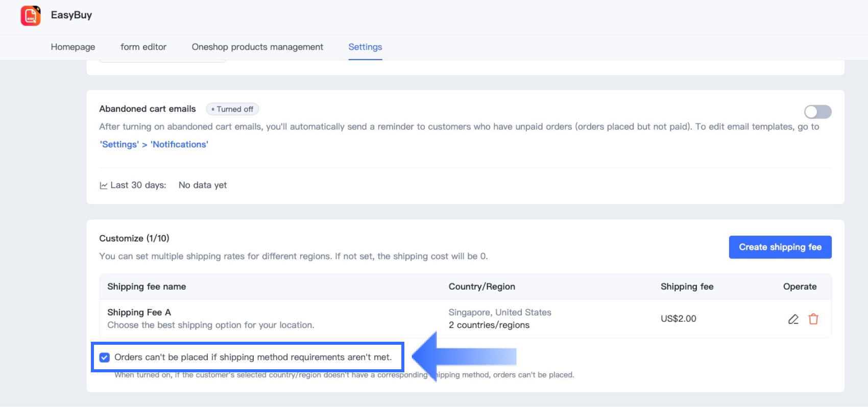Click the Shipping fee name column header
Image resolution: width=868 pixels, height=407 pixels.
tap(147, 287)
